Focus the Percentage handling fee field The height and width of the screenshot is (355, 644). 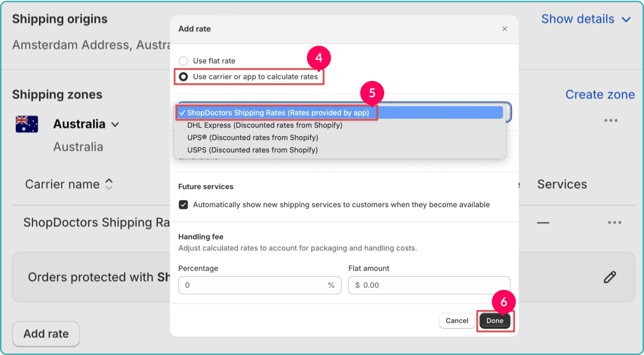260,285
